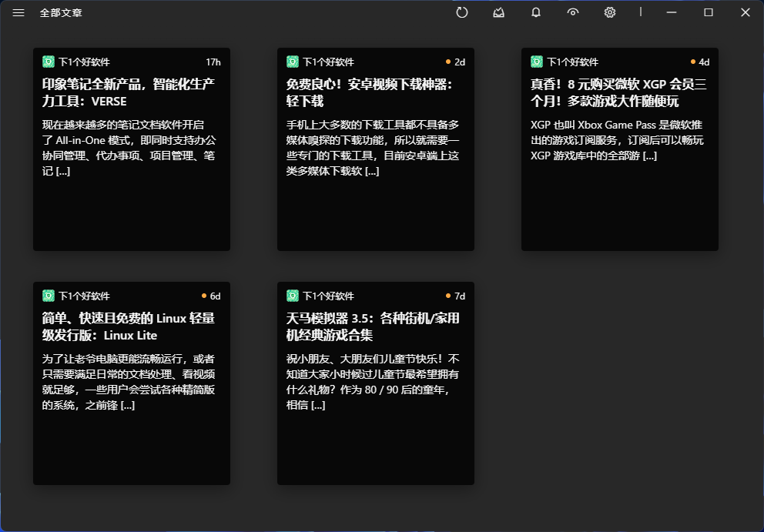Click 下1个好软件 source name on 4d card

572,62
